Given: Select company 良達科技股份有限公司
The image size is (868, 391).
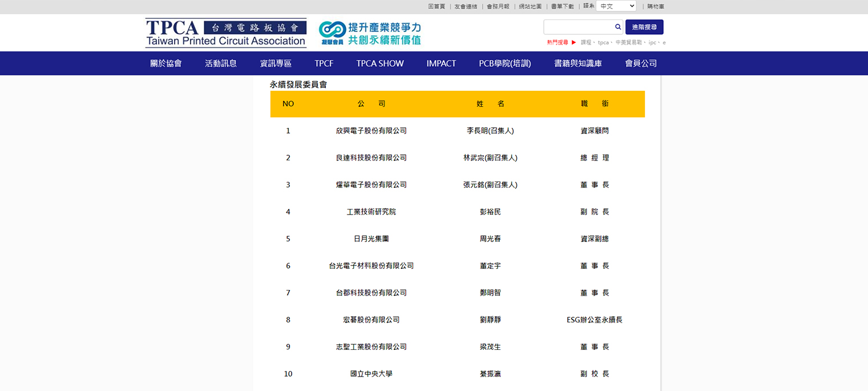Looking at the screenshot, I should [x=372, y=158].
